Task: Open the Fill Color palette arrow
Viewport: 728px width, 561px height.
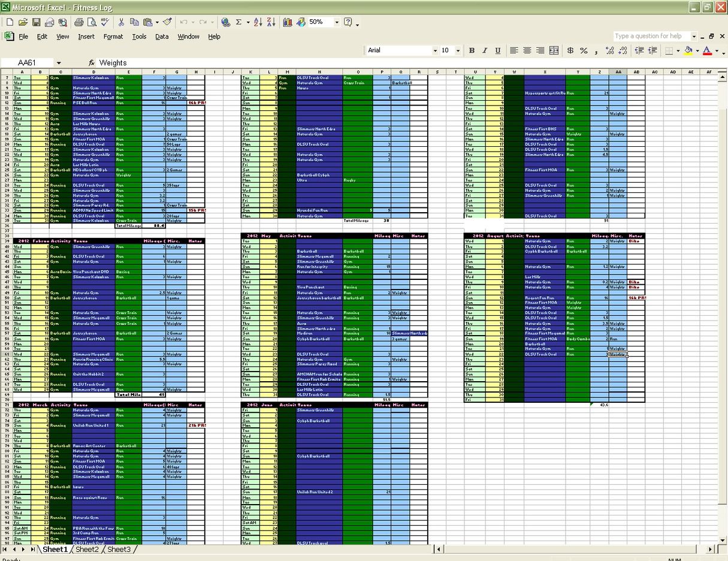Action: click(x=697, y=51)
